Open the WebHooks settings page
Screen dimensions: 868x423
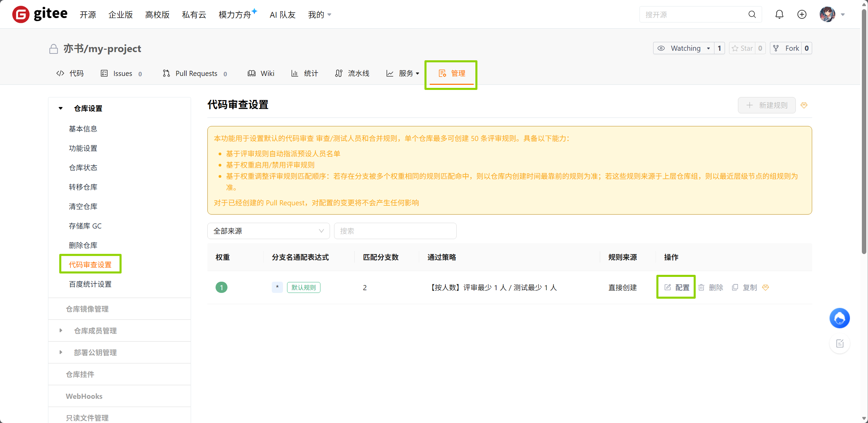[84, 396]
